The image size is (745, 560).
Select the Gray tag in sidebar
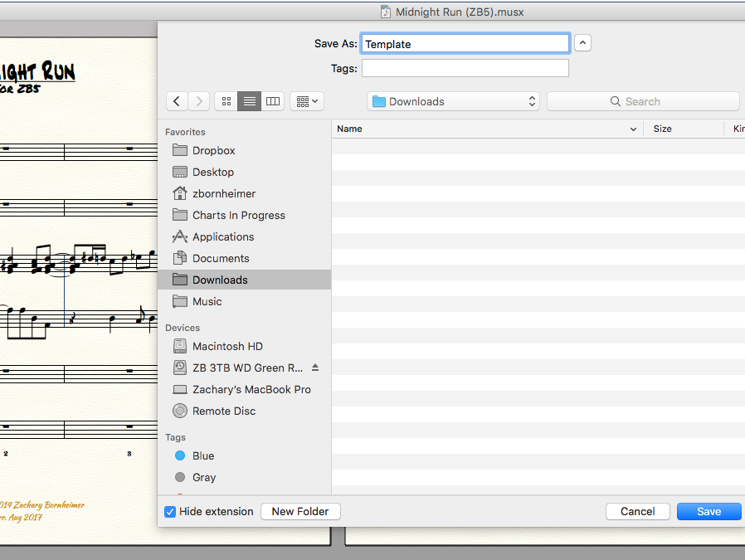click(x=203, y=477)
